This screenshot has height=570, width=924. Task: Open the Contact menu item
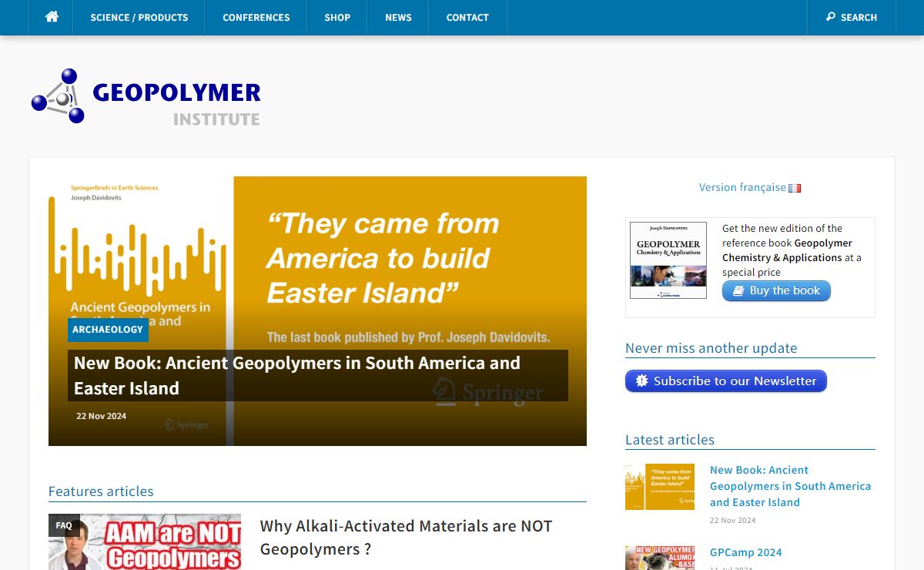point(467,17)
